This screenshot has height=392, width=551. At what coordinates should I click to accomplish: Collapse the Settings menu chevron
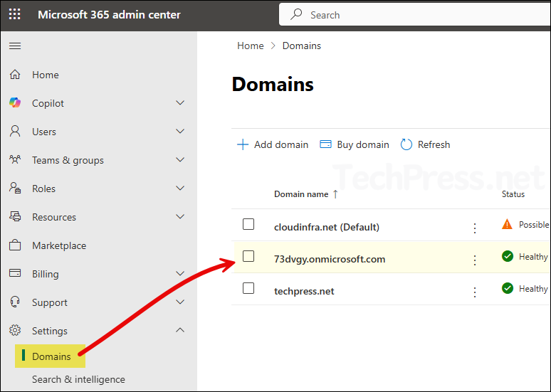pyautogui.click(x=180, y=330)
